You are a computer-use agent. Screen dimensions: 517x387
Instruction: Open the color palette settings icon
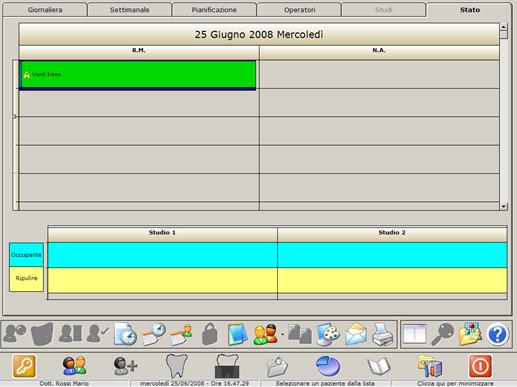pyautogui.click(x=328, y=334)
